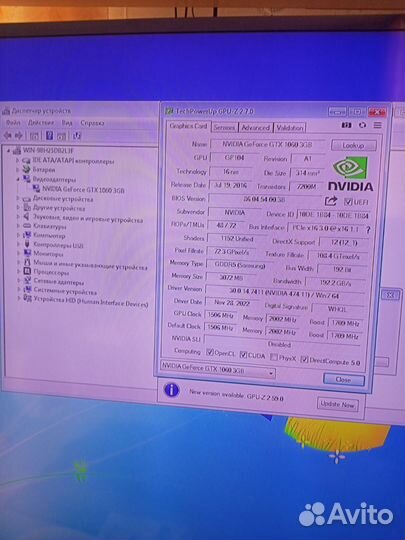Switch to the Sensors tab
Screen dimensions: 405x540
(x=224, y=128)
